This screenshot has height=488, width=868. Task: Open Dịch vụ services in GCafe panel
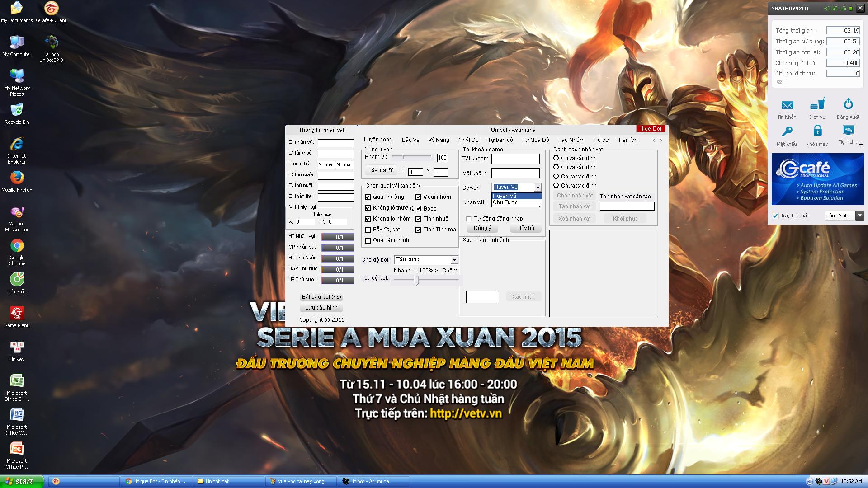[x=817, y=109]
